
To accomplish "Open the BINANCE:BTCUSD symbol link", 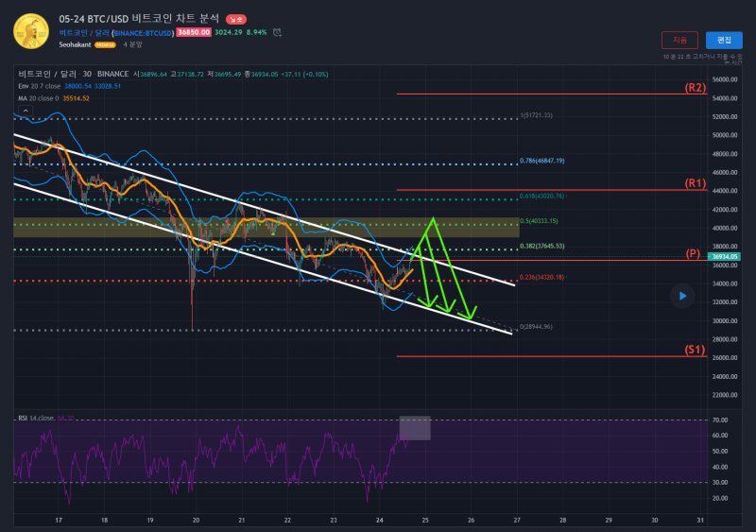I will [142, 32].
